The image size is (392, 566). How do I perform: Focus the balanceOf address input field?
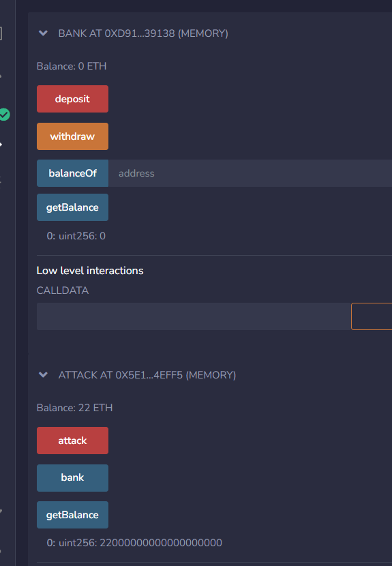point(250,173)
